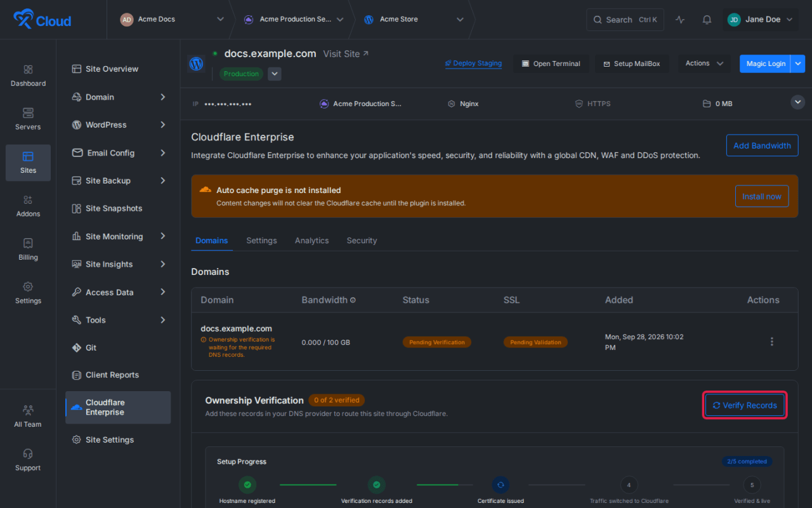Expand the Production environment dropdown

(274, 74)
